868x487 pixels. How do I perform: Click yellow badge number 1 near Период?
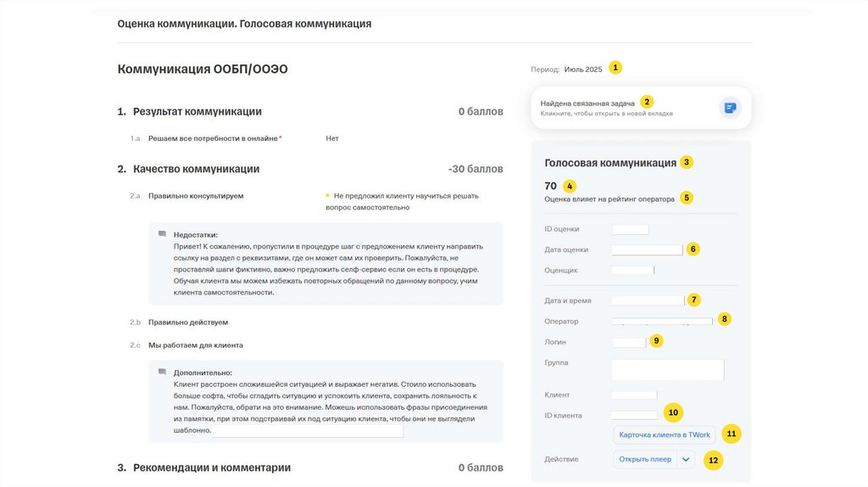[615, 68]
